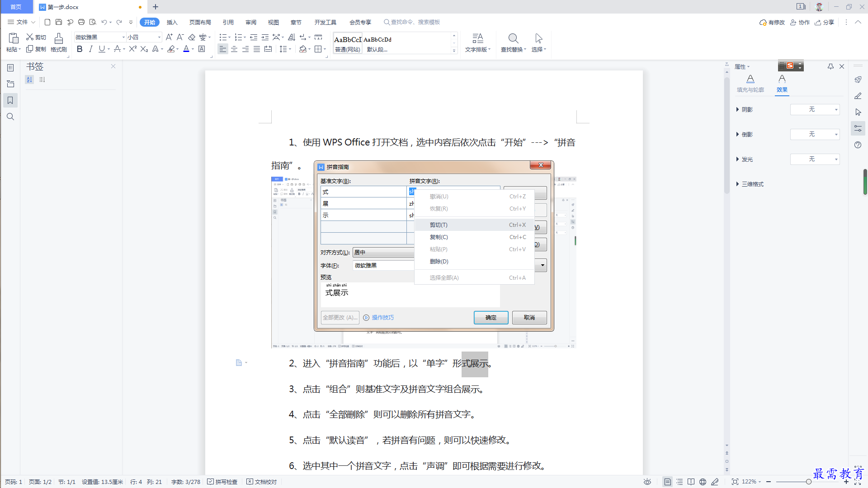The height and width of the screenshot is (488, 868).
Task: Click the Paste icon in ribbon
Action: [13, 38]
